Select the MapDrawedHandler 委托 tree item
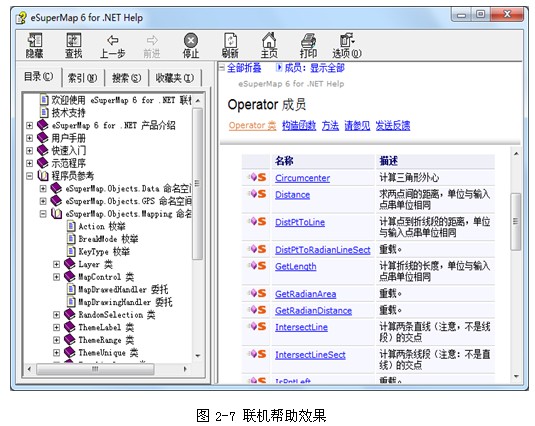 [123, 289]
